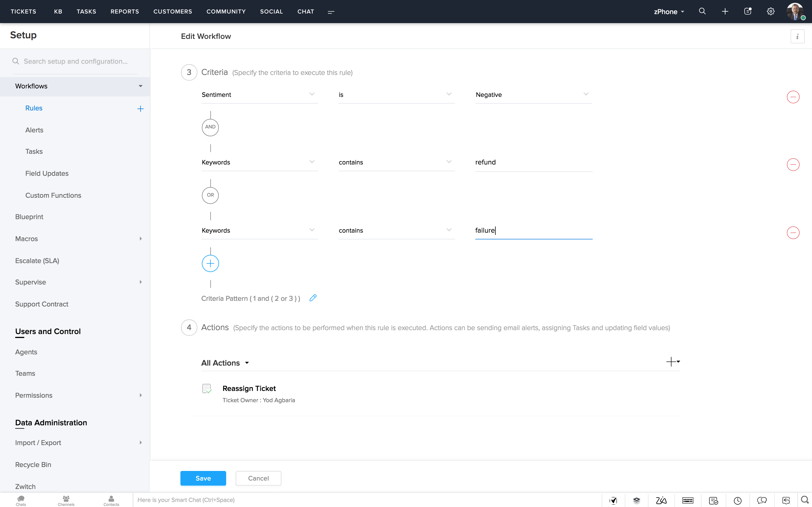Expand the Macros submenu in sidebar
The image size is (812, 507).
(x=140, y=239)
